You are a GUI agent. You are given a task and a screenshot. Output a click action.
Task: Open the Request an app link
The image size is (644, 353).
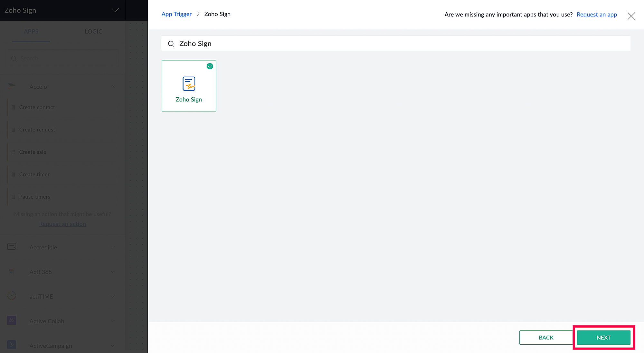597,14
